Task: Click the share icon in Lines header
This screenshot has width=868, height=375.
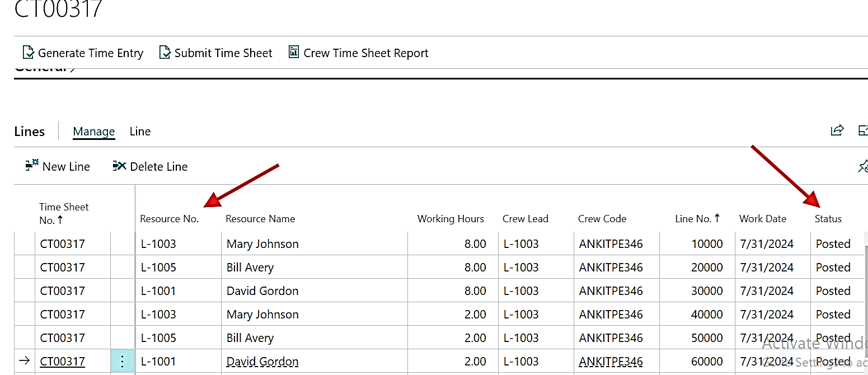Action: (837, 130)
